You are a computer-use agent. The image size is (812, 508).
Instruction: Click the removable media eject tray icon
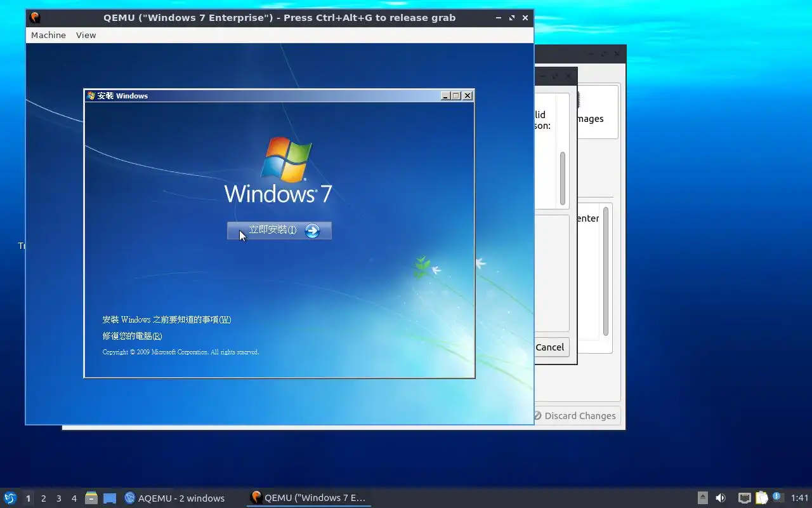pyautogui.click(x=703, y=498)
